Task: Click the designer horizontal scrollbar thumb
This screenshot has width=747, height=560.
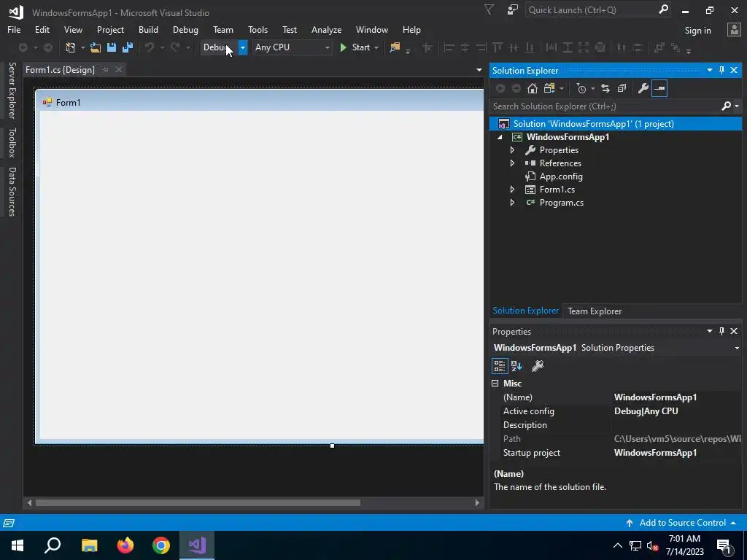Action: (198, 503)
